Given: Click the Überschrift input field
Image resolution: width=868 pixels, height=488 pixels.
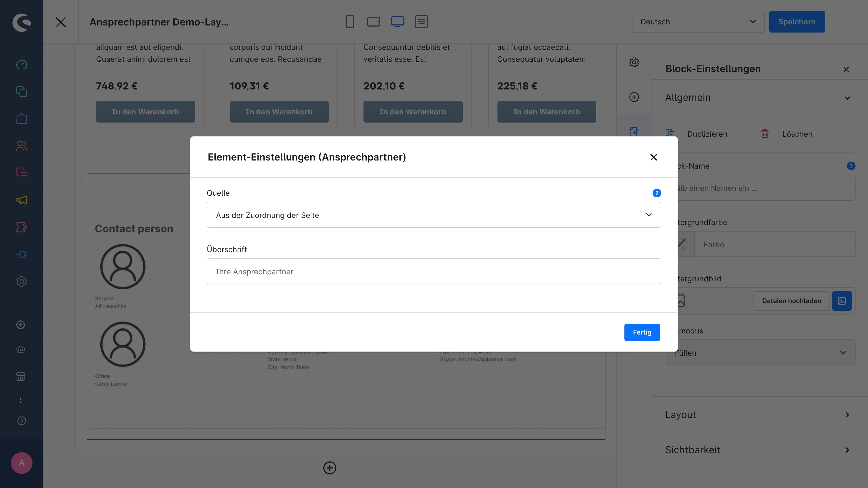Looking at the screenshot, I should tap(434, 271).
